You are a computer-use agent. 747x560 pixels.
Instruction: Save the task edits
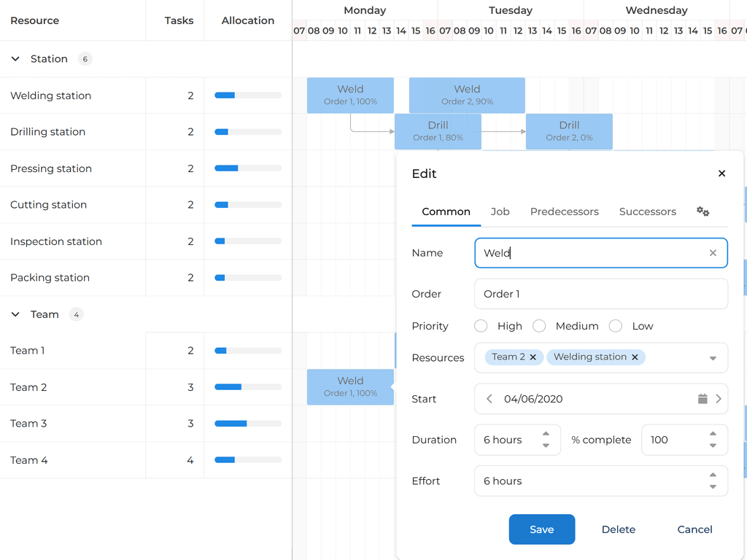(x=541, y=529)
